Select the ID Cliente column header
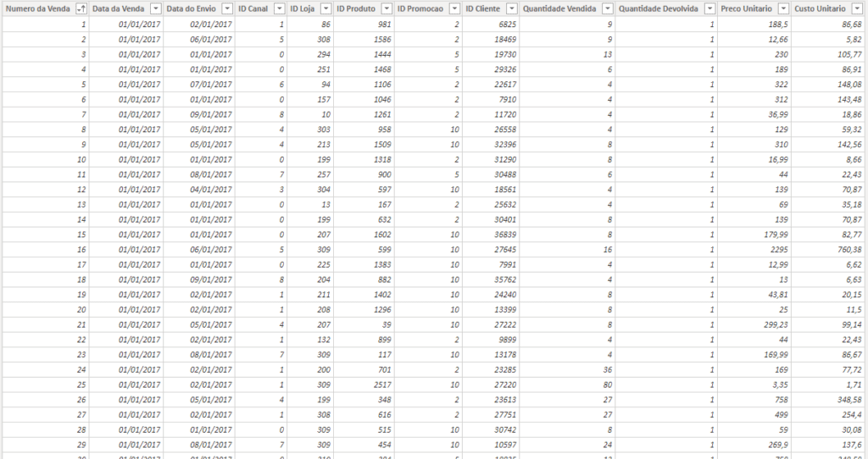Viewport: 868px width, 459px height. tap(482, 8)
